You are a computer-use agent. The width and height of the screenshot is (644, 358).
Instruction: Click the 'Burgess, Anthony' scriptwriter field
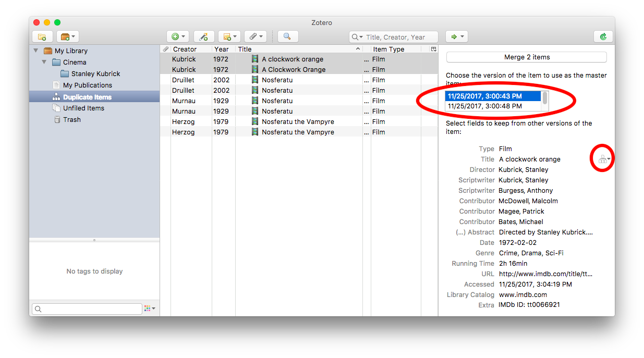point(525,190)
